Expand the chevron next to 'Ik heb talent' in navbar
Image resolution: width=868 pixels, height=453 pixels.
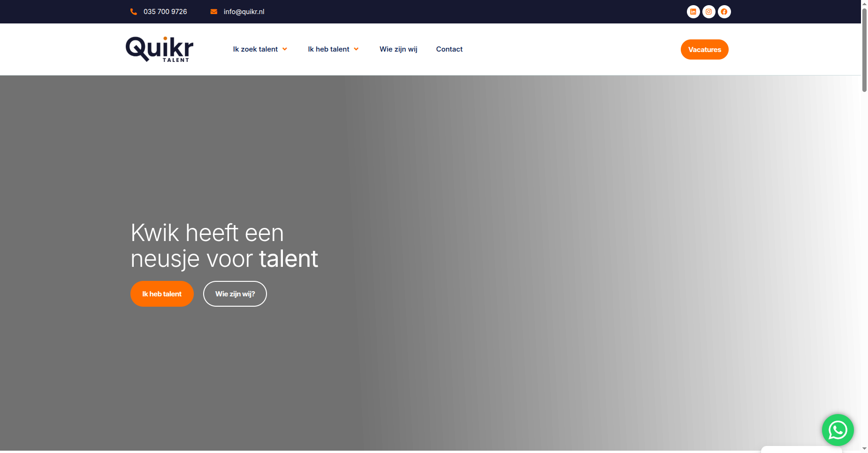[357, 49]
